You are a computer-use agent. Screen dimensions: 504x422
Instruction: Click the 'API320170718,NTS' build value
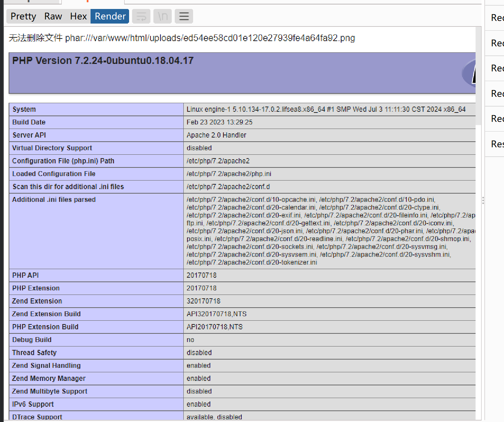216,314
